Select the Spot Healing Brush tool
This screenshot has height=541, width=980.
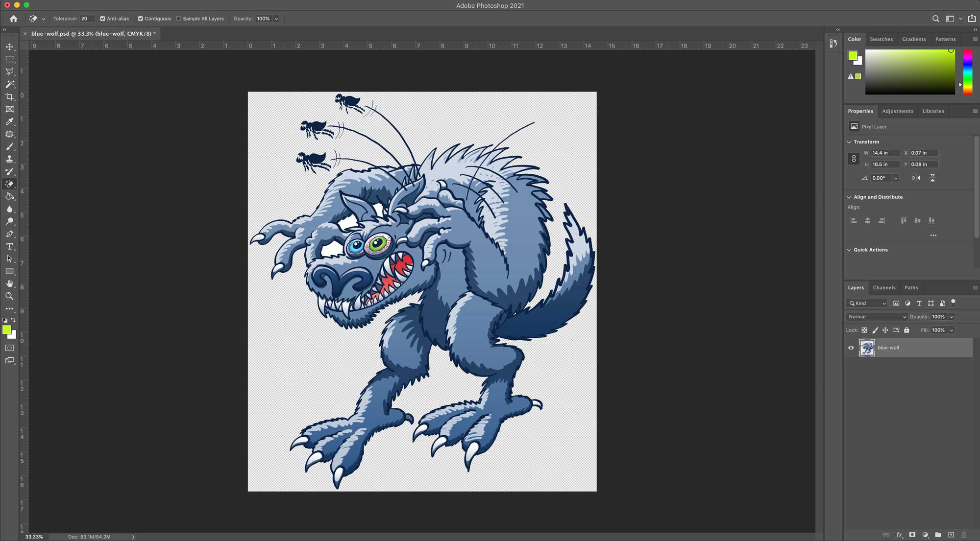[x=9, y=134]
